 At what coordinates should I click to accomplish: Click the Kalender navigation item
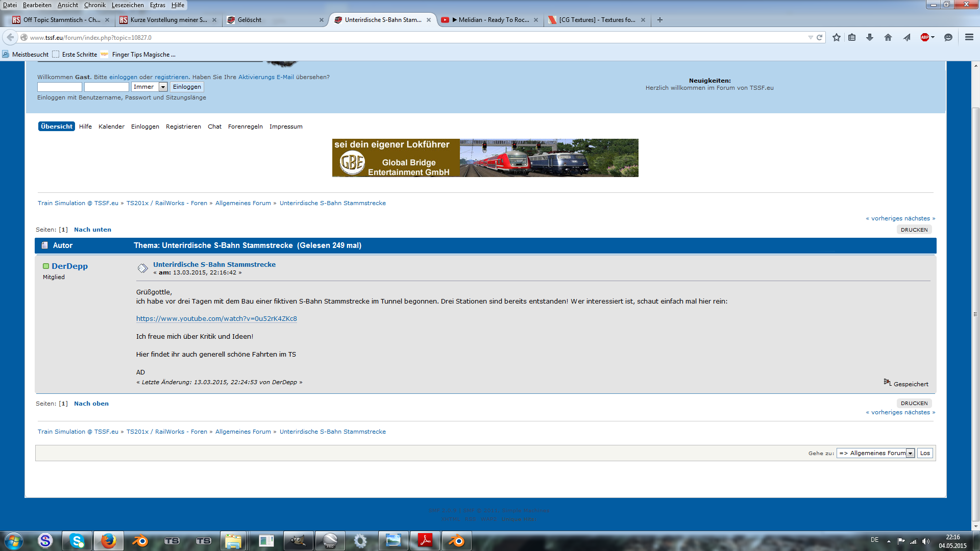pyautogui.click(x=111, y=127)
